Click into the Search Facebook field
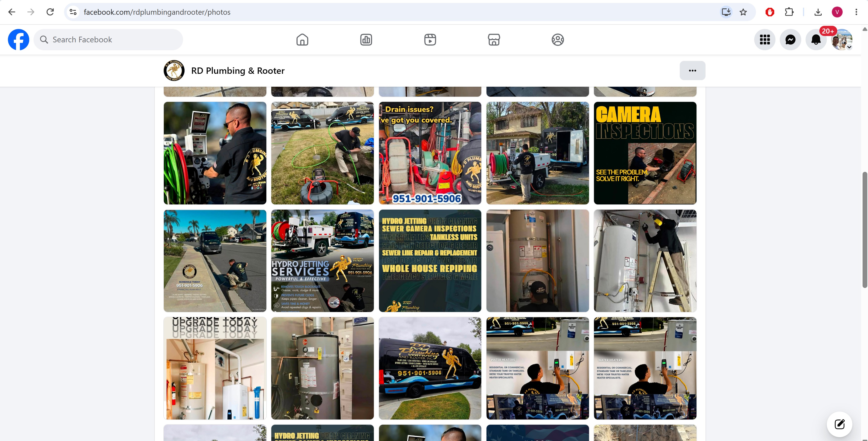This screenshot has width=868, height=441. [109, 39]
